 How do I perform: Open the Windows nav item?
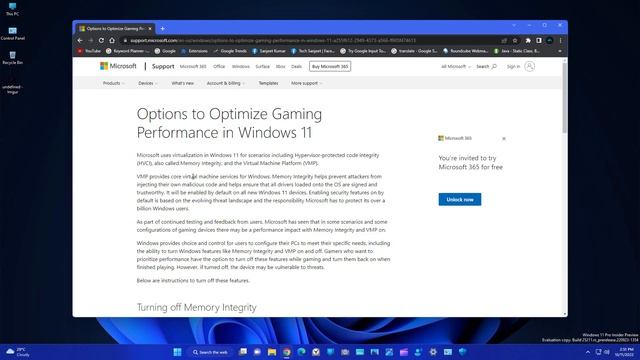tap(240, 67)
